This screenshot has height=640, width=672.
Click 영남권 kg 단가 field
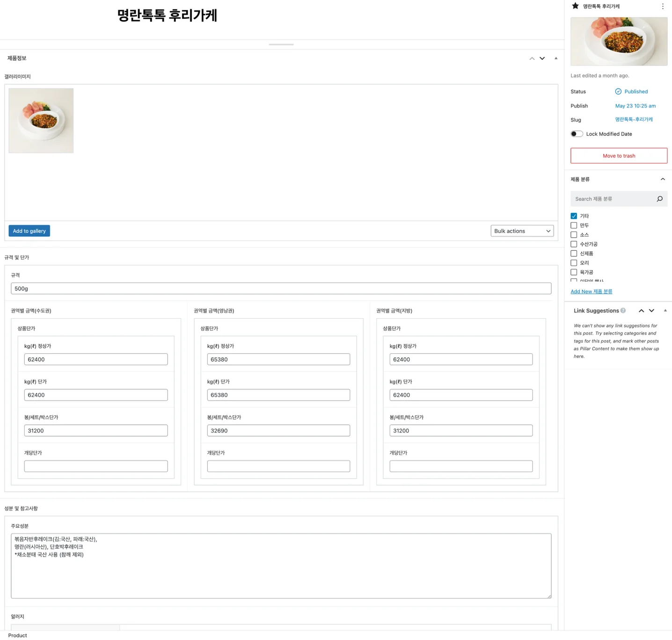coord(278,395)
